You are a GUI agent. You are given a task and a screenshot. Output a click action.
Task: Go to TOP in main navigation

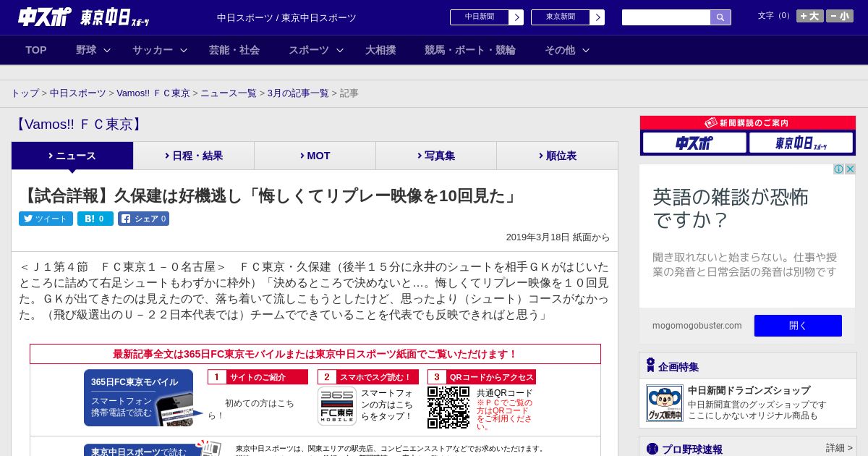coord(36,50)
